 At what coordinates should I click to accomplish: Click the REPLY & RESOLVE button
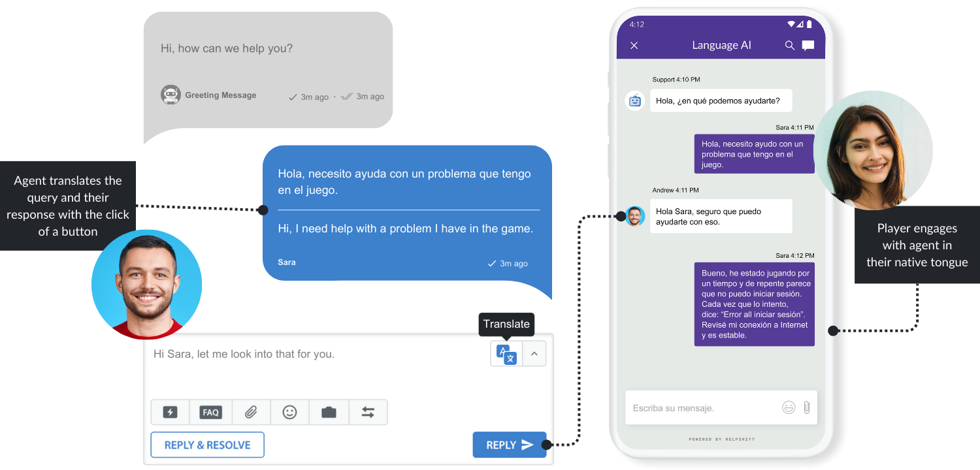point(207,445)
